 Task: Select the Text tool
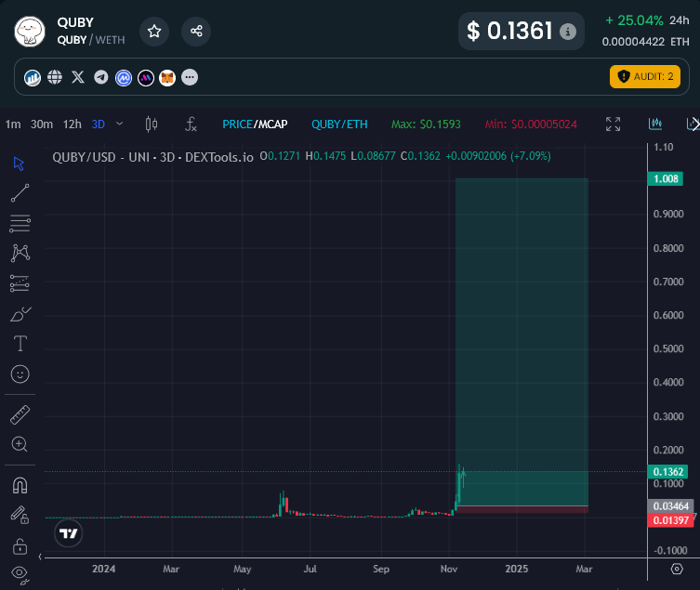20,344
